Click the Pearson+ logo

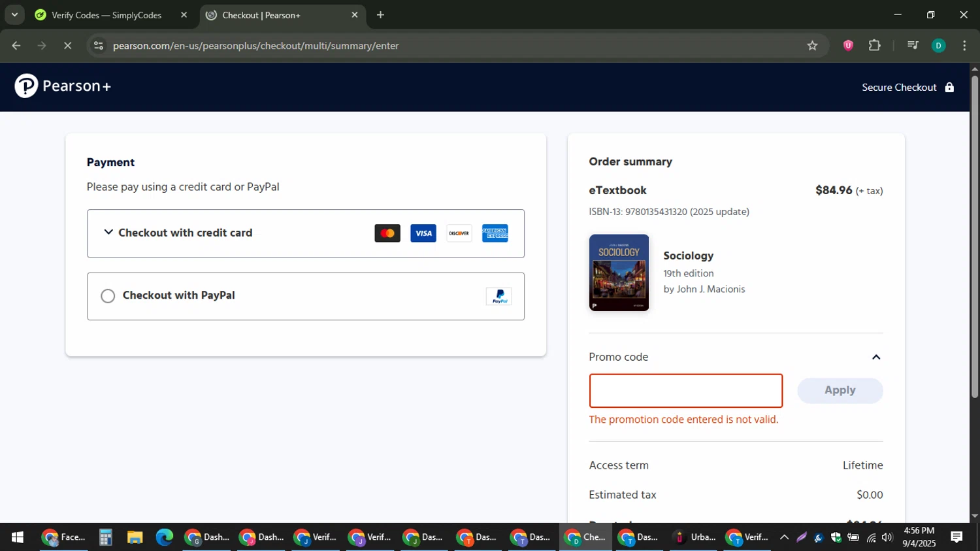pos(63,86)
